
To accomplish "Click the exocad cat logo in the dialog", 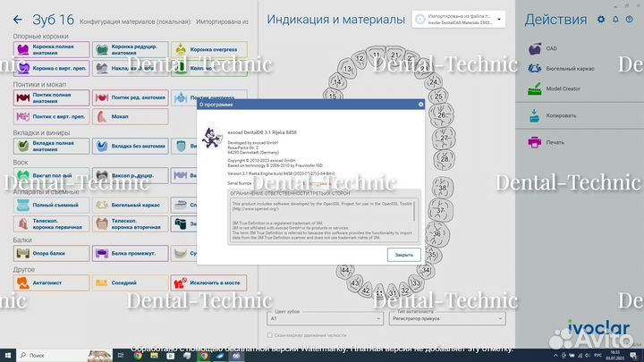I will pos(211,138).
